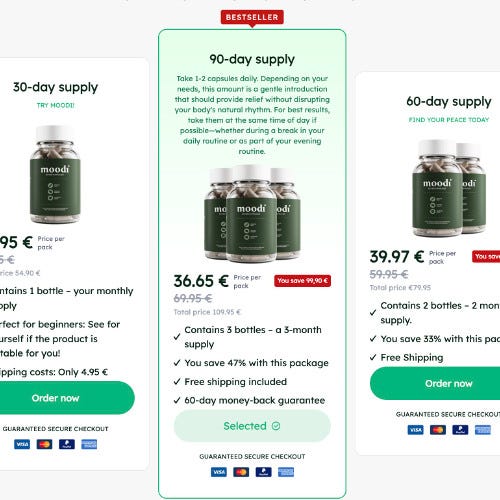Click the PayPal icon under 60-day supply
The height and width of the screenshot is (500, 500).
(x=460, y=430)
